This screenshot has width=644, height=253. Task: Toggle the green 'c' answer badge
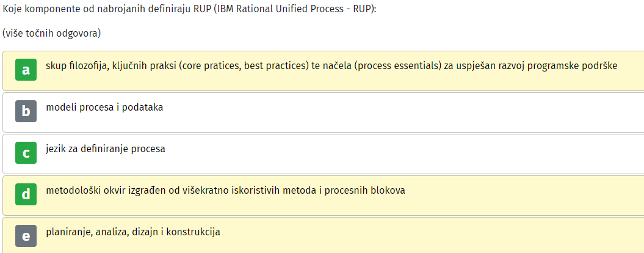coord(26,153)
